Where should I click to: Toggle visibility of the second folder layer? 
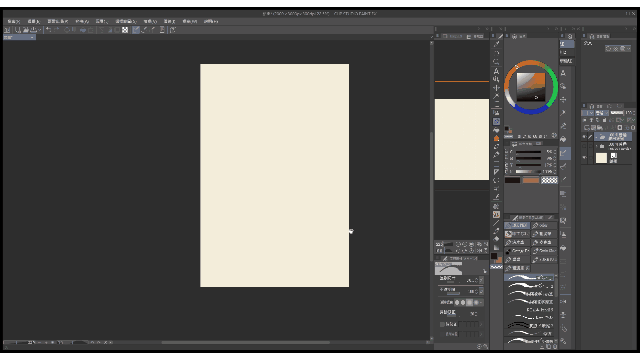point(584,147)
